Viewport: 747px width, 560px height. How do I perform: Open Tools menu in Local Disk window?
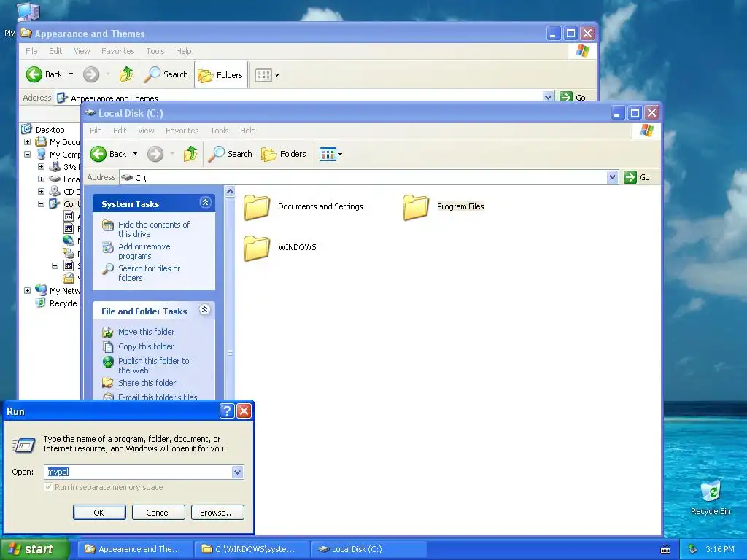click(219, 131)
